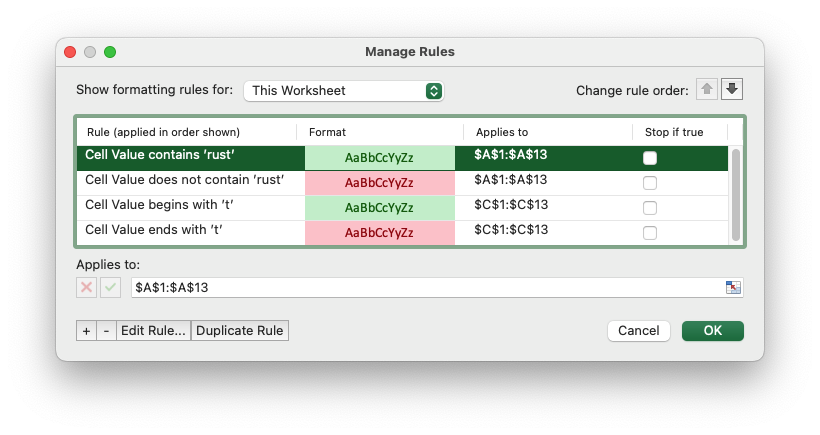Viewport: 820px width, 435px height.
Task: Click the green checkmark confirm icon
Action: pyautogui.click(x=110, y=288)
